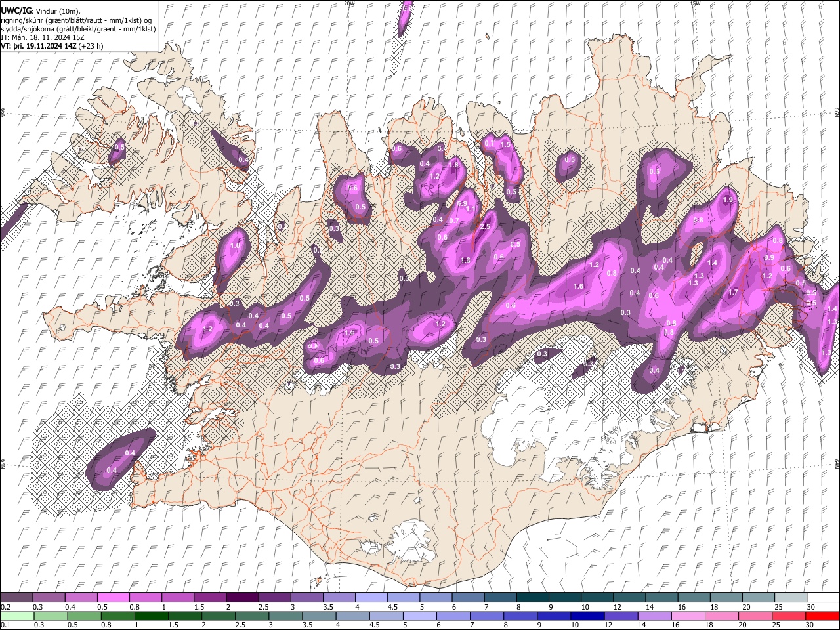The height and width of the screenshot is (630, 840).
Task: Click the 'VT: þri. 19.11.2024 14Z (+23 h)' line
Action: (x=52, y=46)
